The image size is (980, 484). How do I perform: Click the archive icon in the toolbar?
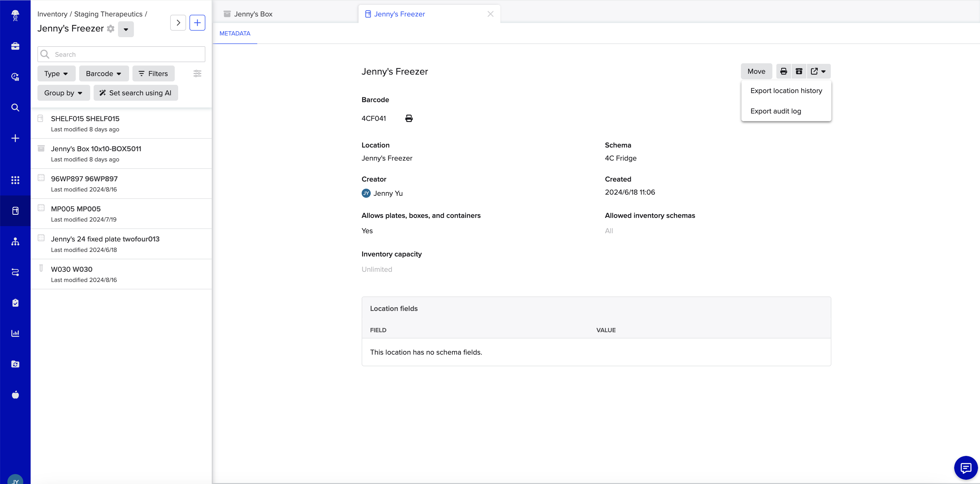click(x=799, y=71)
